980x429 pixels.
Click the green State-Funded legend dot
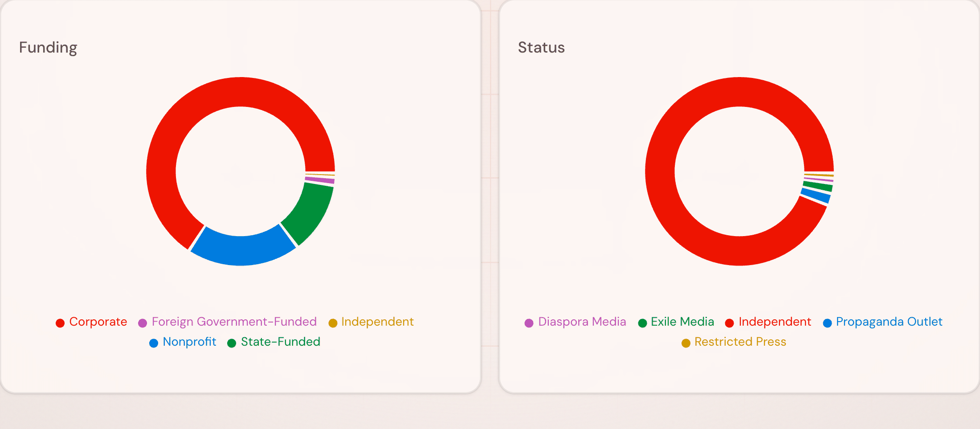coord(232,343)
